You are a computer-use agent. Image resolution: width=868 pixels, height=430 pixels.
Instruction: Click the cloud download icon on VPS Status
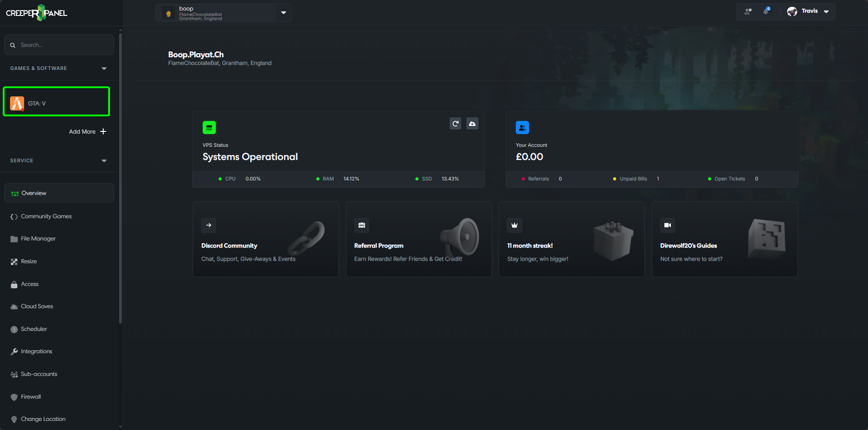pos(472,123)
